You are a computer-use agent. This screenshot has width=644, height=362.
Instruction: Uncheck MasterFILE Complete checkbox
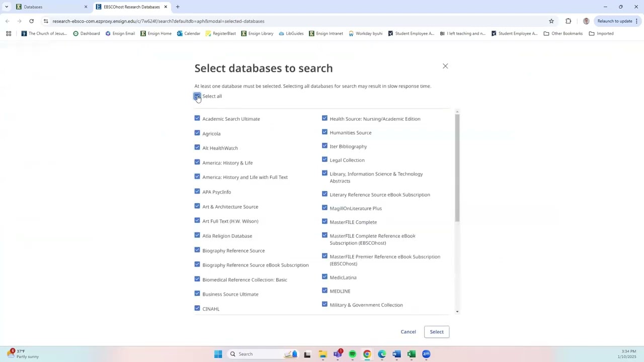click(x=325, y=221)
